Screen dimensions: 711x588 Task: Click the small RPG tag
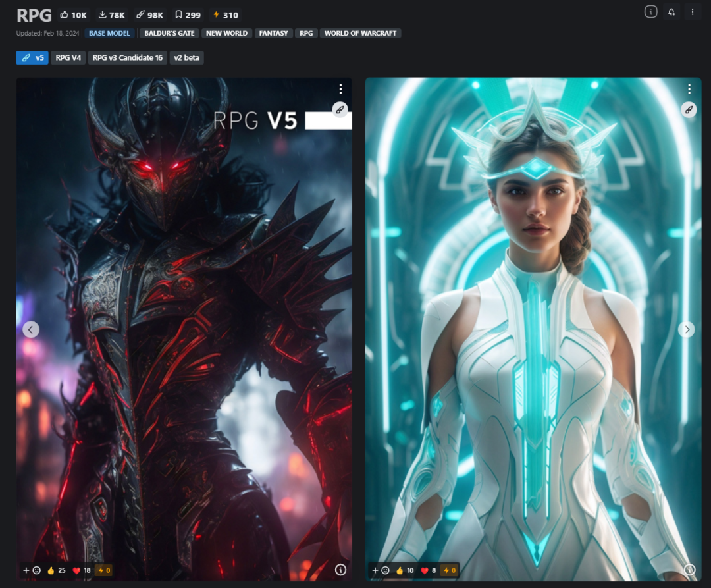pos(306,33)
